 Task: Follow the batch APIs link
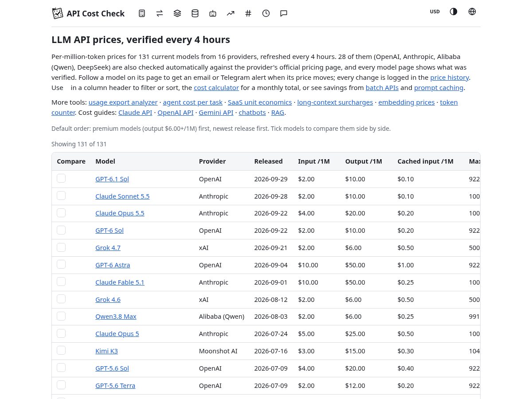[382, 88]
